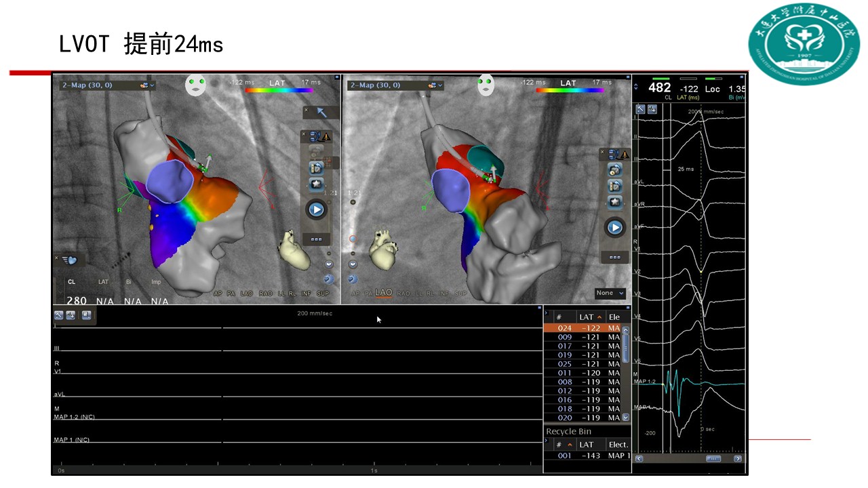Open the None dropdown in right map
The image size is (868, 488).
point(610,293)
